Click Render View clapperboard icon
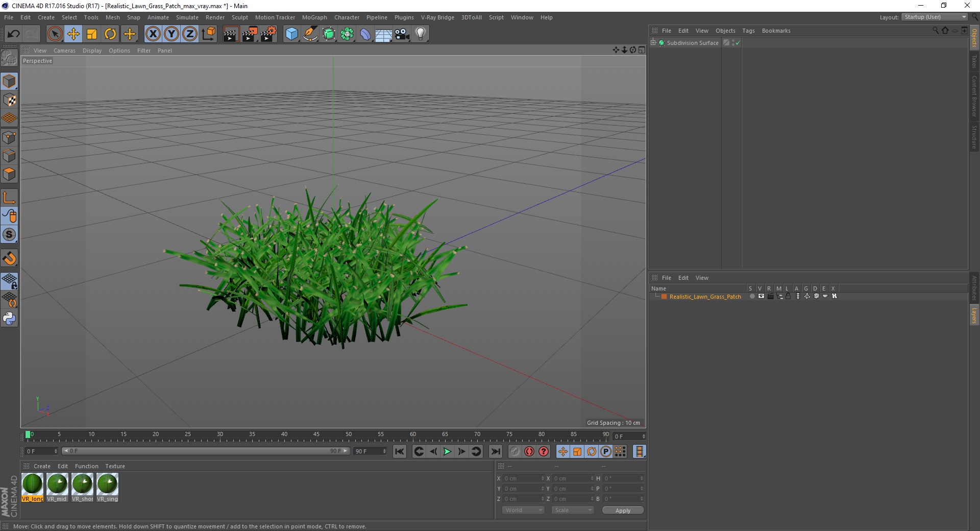Screen dimensions: 980x531 point(231,34)
